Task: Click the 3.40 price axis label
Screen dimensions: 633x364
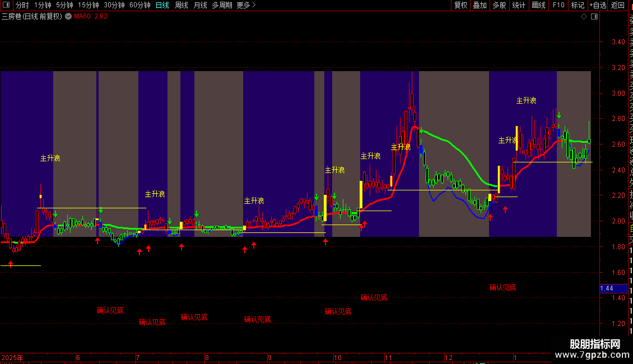Action: point(618,42)
